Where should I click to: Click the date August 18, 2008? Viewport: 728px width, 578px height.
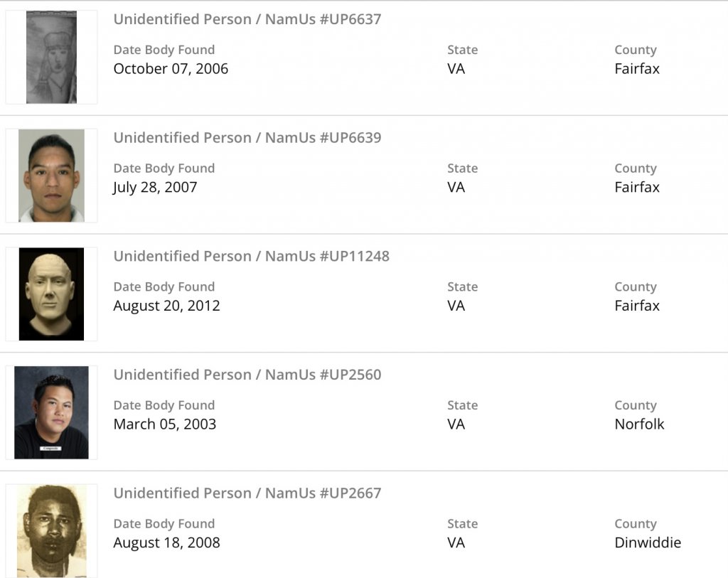166,542
